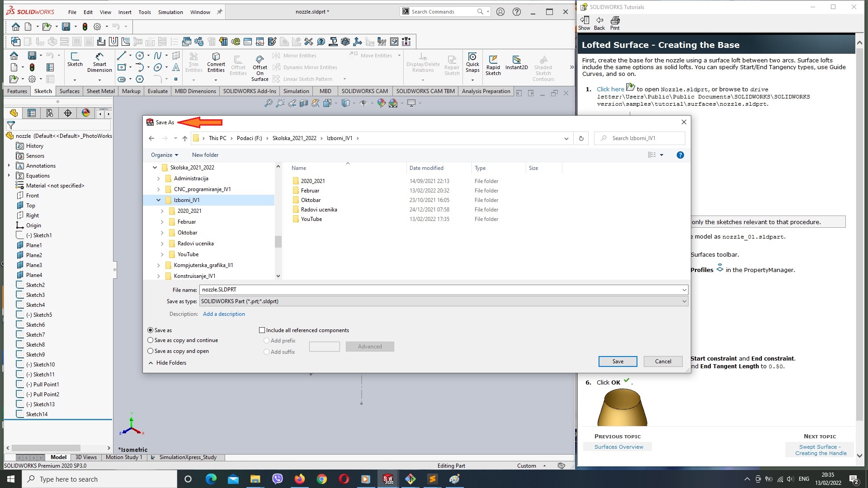Switch to the Sheet Metal tab

[x=100, y=91]
